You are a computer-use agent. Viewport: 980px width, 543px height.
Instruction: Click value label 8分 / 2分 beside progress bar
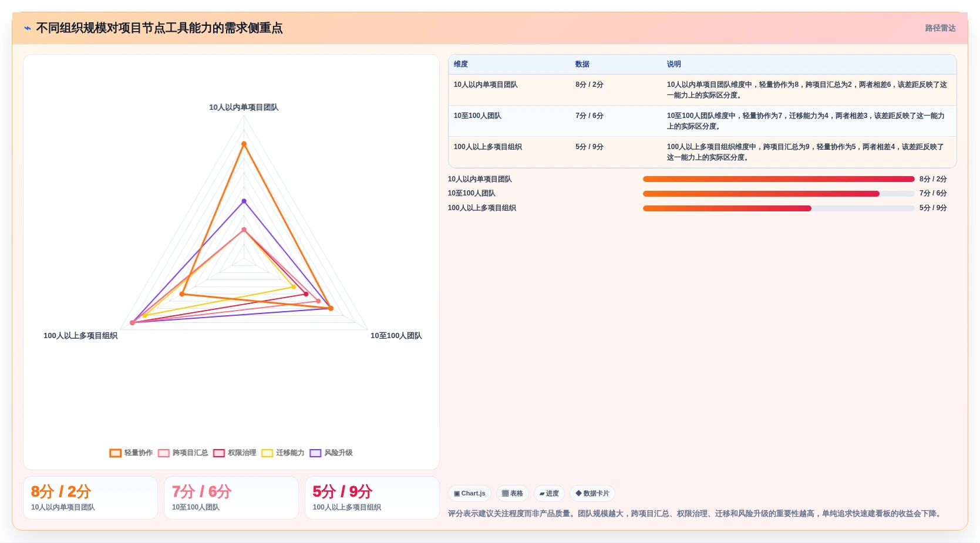click(933, 179)
